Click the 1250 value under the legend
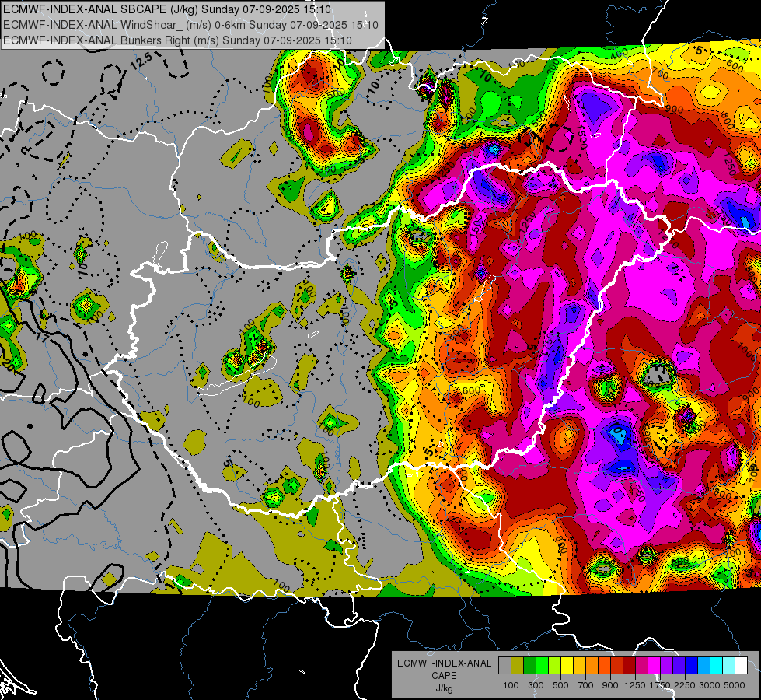Image resolution: width=761 pixels, height=700 pixels. click(x=635, y=685)
